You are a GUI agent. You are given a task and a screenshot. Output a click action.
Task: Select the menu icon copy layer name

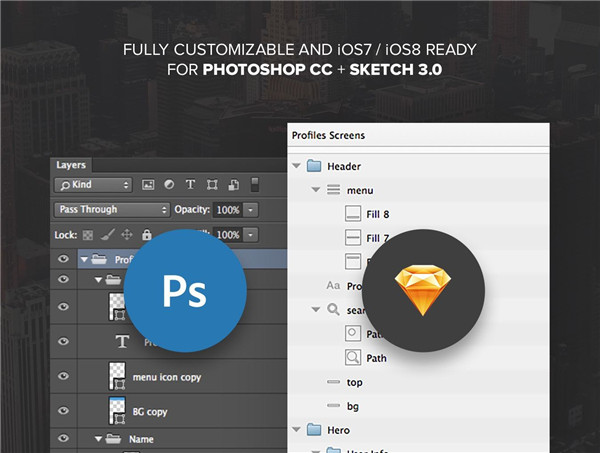point(167,377)
